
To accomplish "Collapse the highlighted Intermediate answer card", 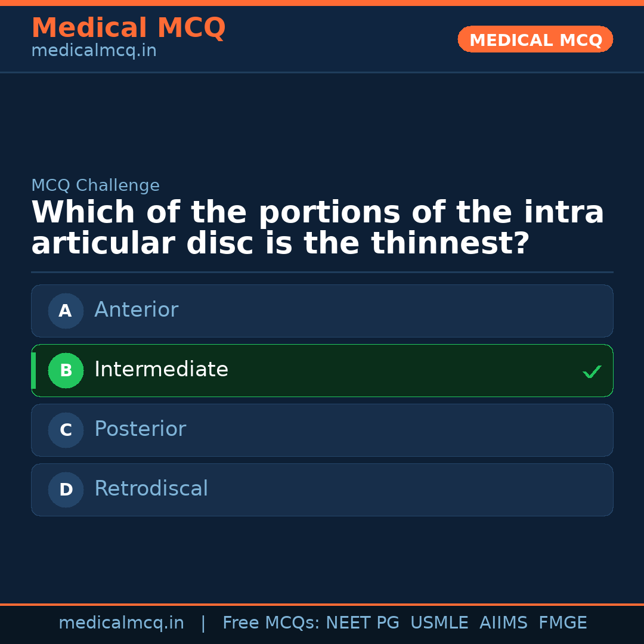I will pyautogui.click(x=322, y=370).
